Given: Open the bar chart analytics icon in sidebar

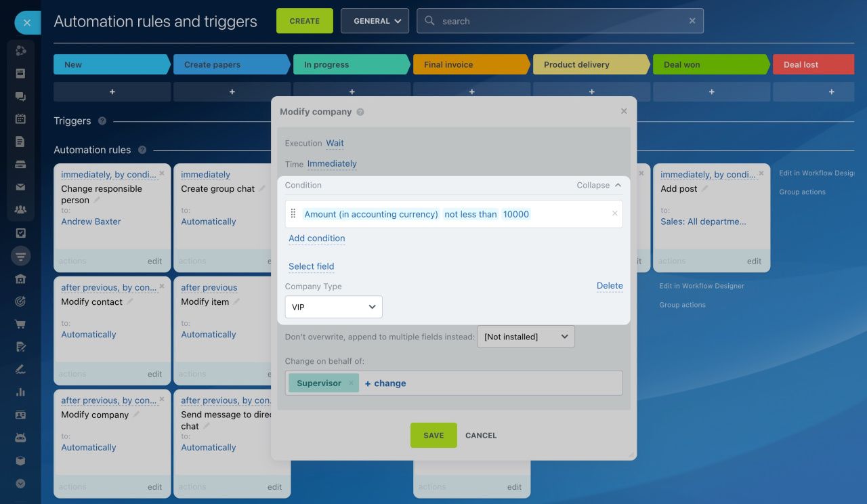Looking at the screenshot, I should [20, 392].
